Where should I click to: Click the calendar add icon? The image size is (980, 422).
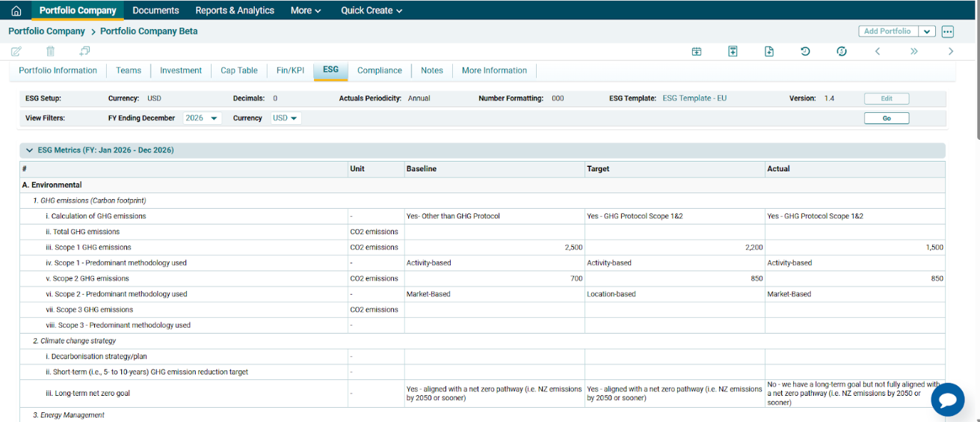point(697,52)
